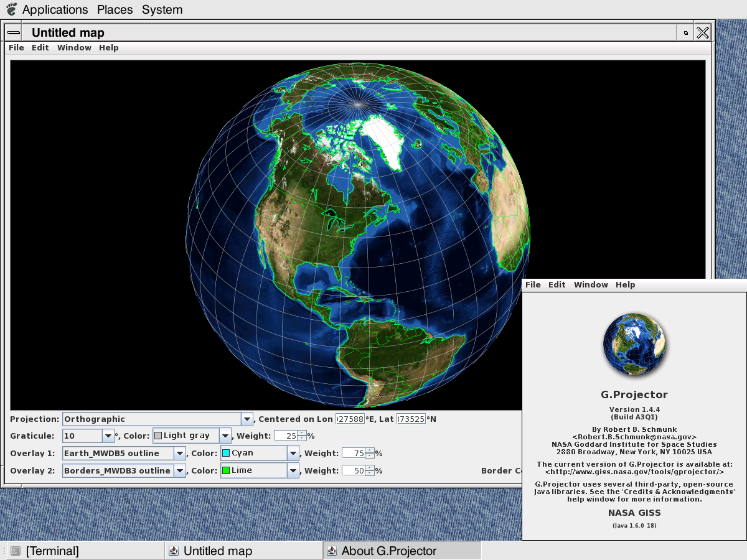This screenshot has height=560, width=747.
Task: Increase the Overlay 2 weight with the up arrow
Action: [370, 468]
